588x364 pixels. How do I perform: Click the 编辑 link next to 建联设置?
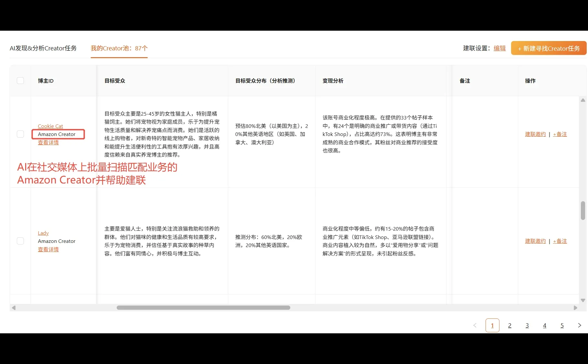[499, 48]
